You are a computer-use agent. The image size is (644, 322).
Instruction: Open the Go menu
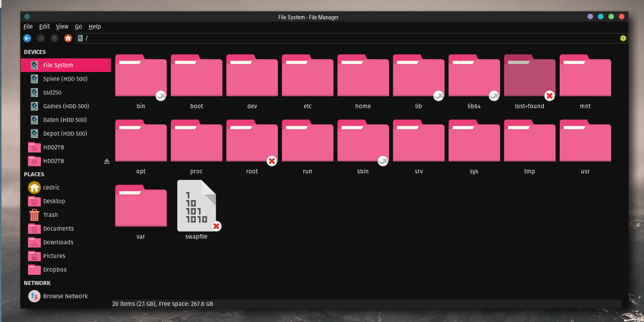point(78,26)
